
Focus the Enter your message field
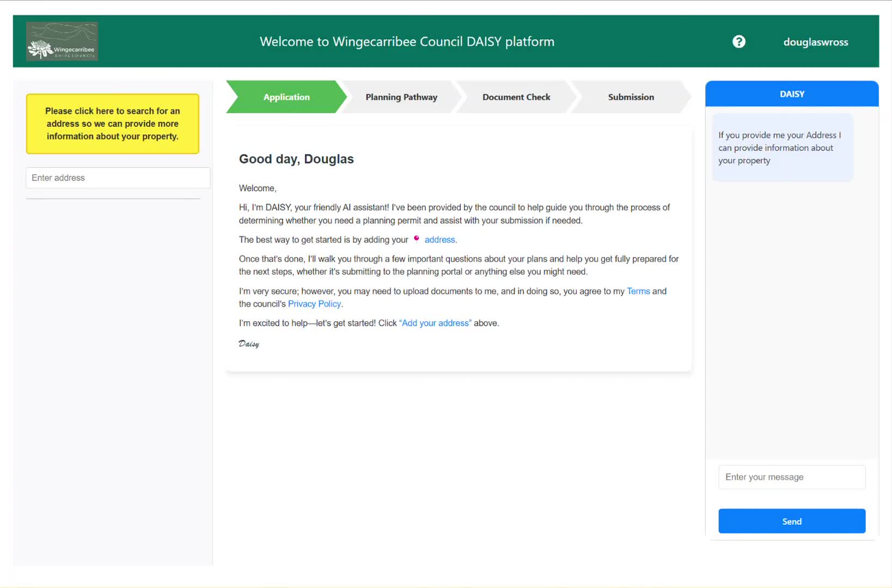[792, 477]
